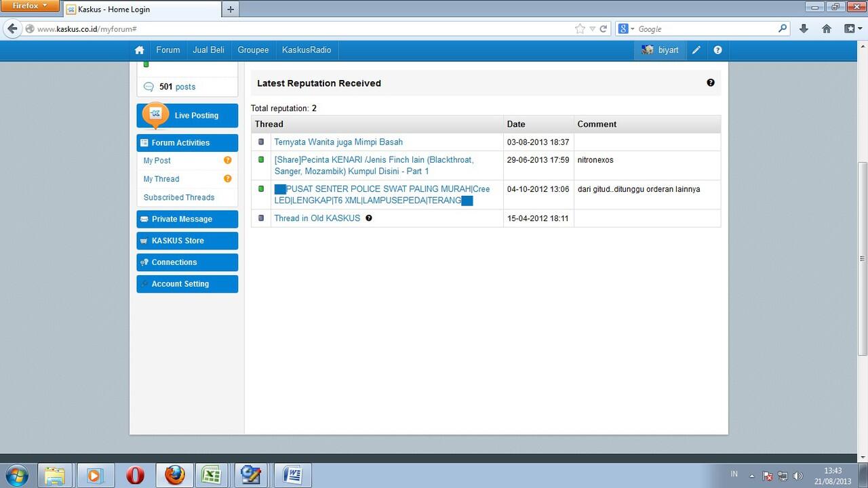868x488 pixels.
Task: Click the date 15-04-2012 18:11
Action: click(538, 218)
